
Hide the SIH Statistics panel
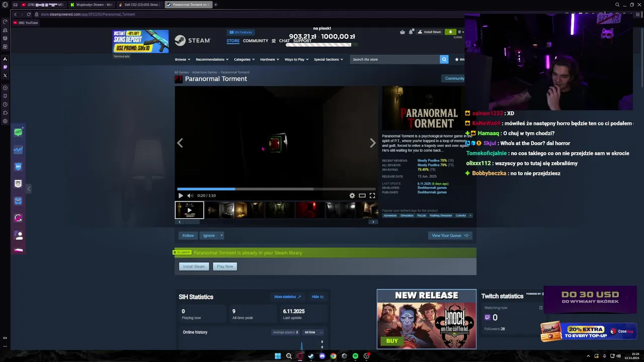(317, 297)
